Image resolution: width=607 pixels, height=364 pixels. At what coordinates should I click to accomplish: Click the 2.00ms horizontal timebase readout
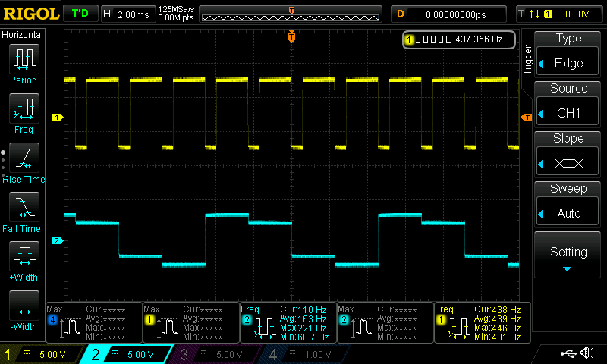click(x=127, y=14)
